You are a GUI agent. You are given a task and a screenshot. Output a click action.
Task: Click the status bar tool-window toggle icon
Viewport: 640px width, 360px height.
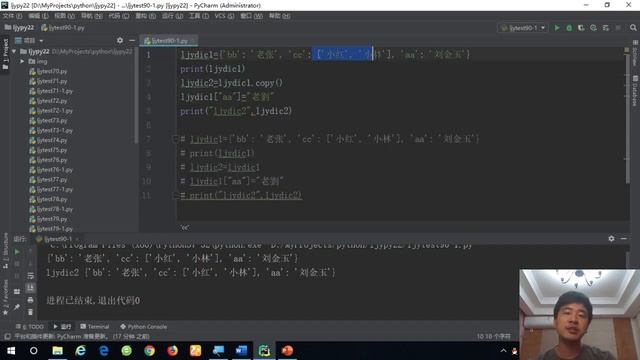[x=7, y=336]
